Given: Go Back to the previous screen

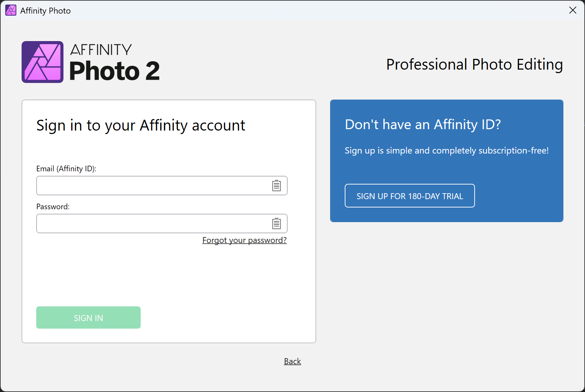Looking at the screenshot, I should (x=292, y=361).
